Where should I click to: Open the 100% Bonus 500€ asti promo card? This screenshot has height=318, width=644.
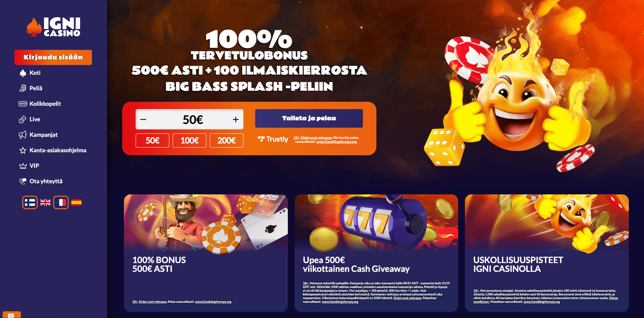(206, 253)
